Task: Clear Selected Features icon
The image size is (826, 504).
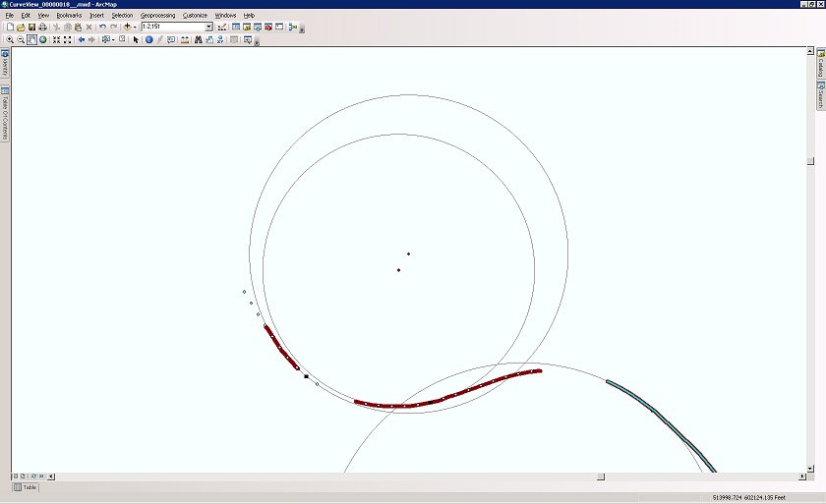Action: coord(122,39)
